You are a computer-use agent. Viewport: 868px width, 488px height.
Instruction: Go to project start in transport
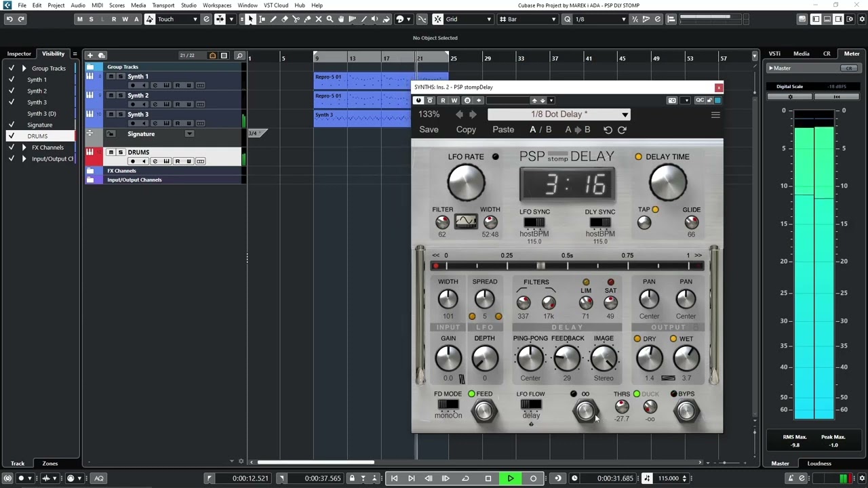tap(394, 479)
